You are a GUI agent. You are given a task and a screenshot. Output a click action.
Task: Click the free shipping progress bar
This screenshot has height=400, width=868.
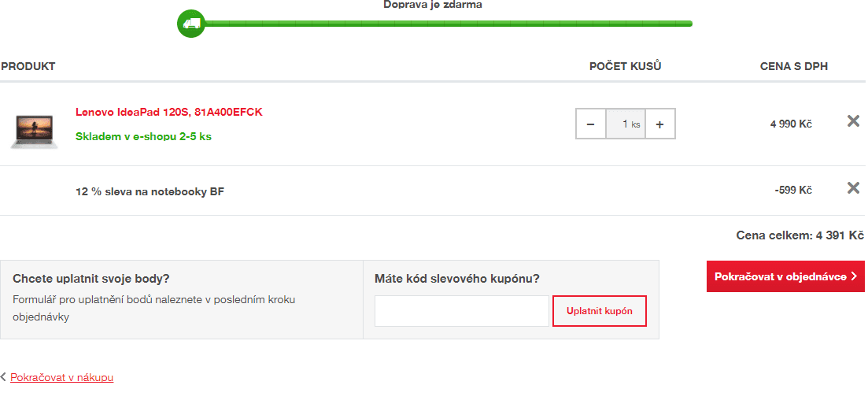(x=447, y=24)
